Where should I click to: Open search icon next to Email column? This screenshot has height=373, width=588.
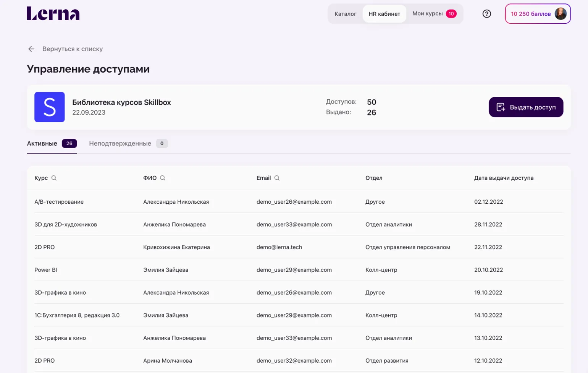277,178
